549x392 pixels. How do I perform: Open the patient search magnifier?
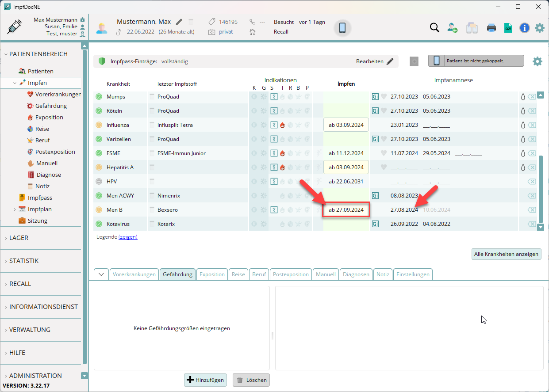(x=434, y=28)
